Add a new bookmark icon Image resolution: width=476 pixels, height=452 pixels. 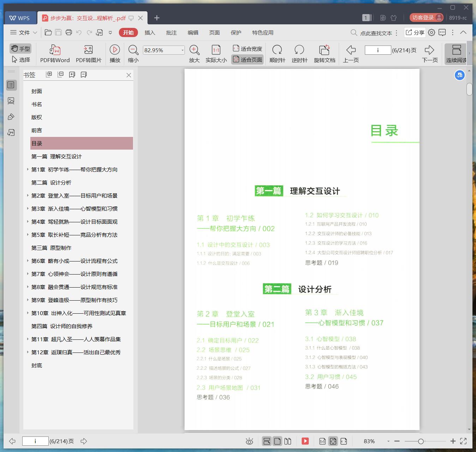point(72,74)
